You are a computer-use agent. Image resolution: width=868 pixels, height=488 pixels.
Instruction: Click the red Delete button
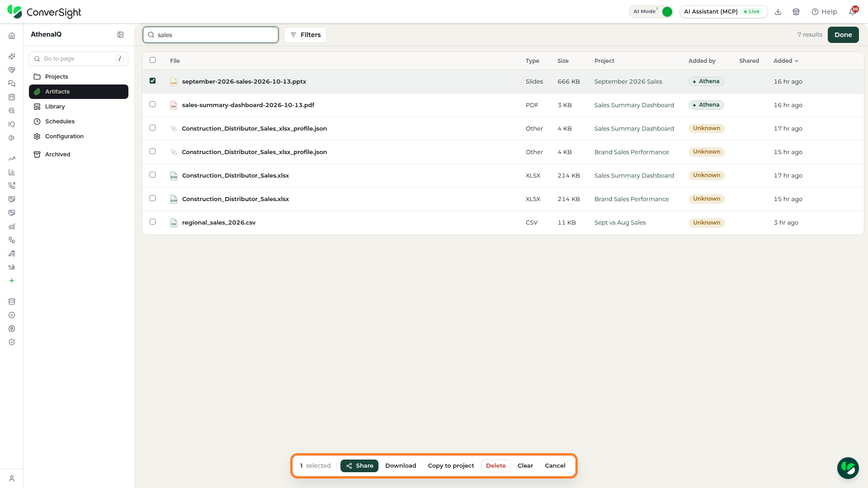tap(496, 466)
